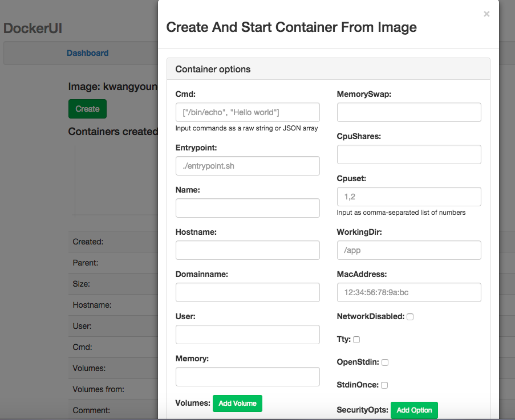Click the MacAddress input field
The height and width of the screenshot is (420, 515).
(409, 292)
